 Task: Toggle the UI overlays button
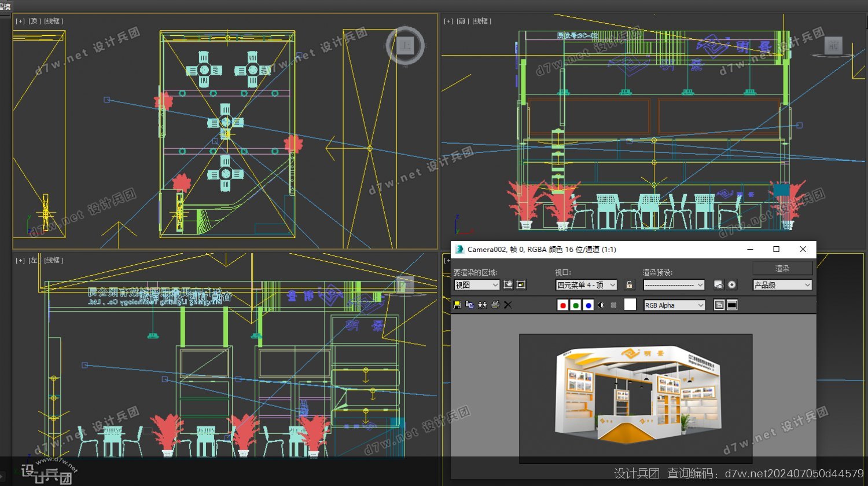tap(719, 305)
